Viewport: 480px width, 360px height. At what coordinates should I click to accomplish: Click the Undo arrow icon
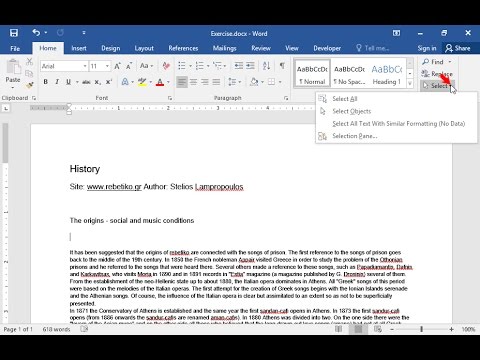(36, 33)
